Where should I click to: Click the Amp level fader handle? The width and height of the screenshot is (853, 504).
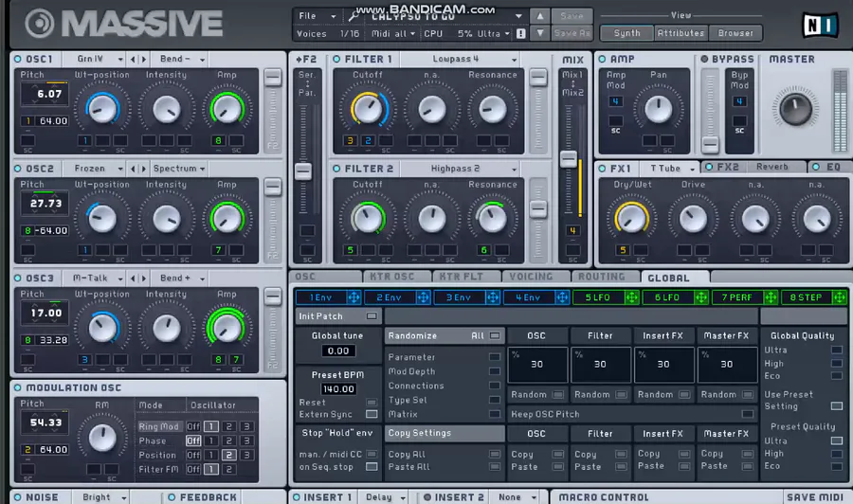point(709,145)
